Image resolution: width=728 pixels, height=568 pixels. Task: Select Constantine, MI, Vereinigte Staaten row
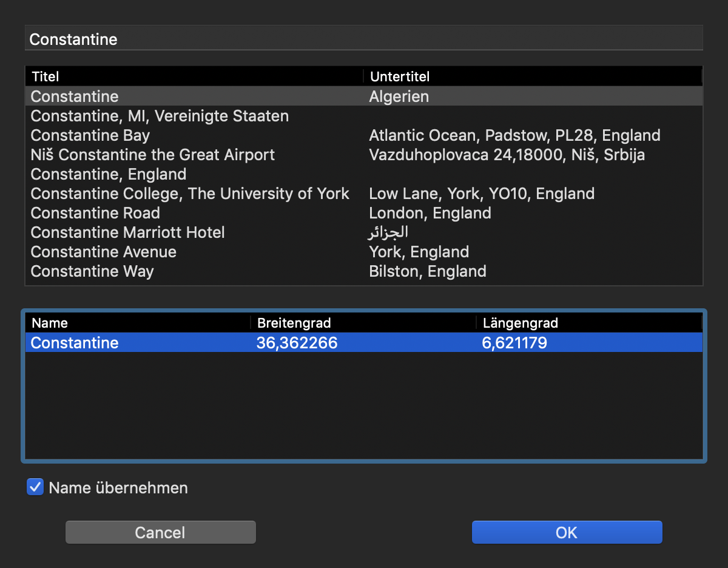[363, 116]
